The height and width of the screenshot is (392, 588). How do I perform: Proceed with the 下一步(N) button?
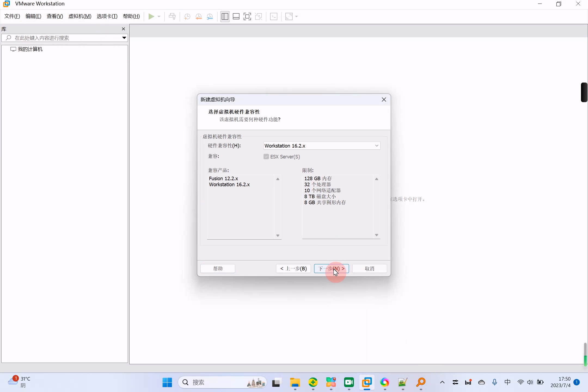tap(332, 269)
